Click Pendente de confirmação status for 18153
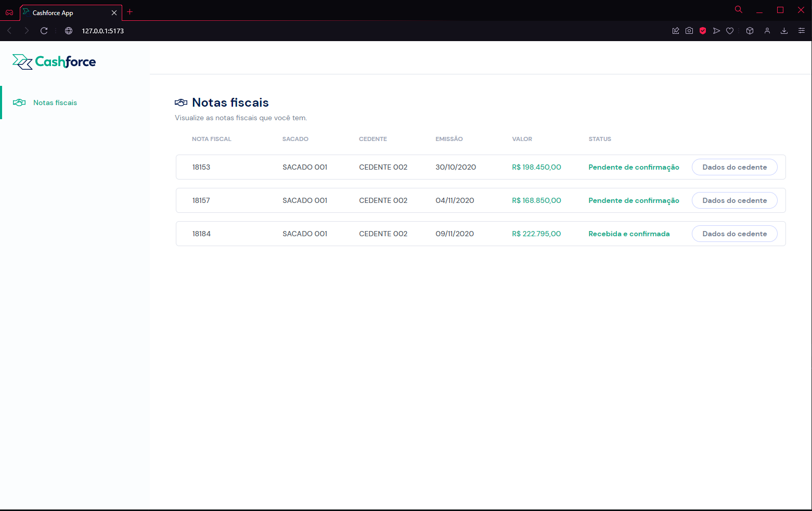This screenshot has height=511, width=812. pos(634,167)
